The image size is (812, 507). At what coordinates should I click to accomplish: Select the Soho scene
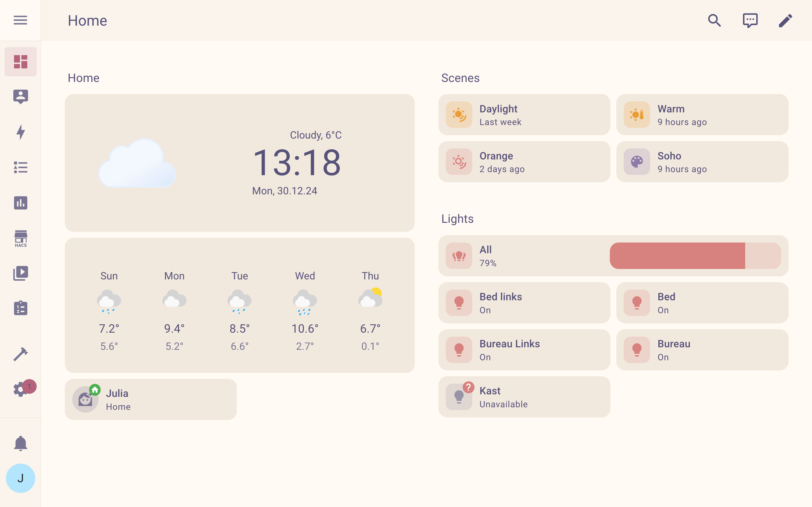click(x=702, y=162)
